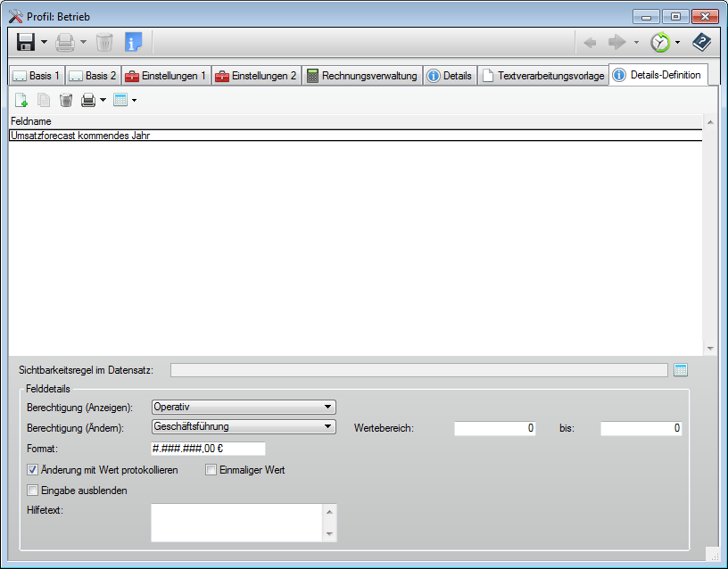Switch to the Rechnungsverwaltung tab
Screen dimensions: 728x569
pos(361,76)
